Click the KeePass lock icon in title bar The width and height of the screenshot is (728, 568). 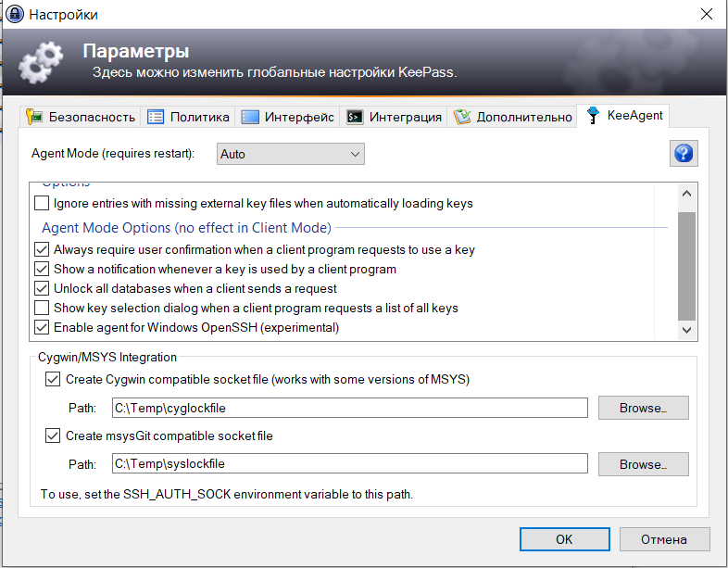coord(14,14)
